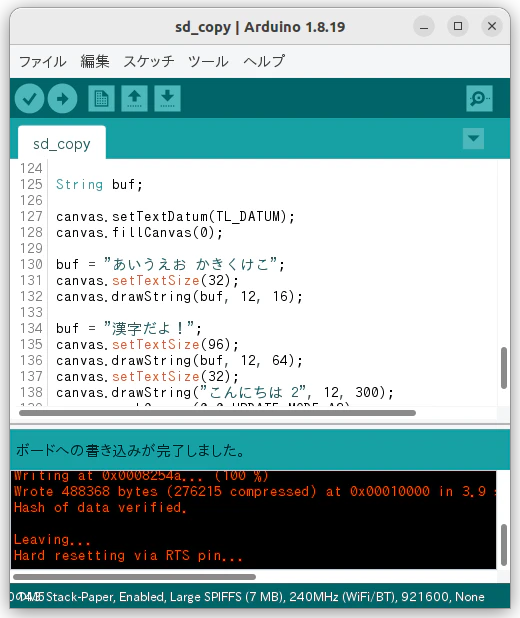
Task: Click console line 'Leaving...'
Action: point(52,540)
